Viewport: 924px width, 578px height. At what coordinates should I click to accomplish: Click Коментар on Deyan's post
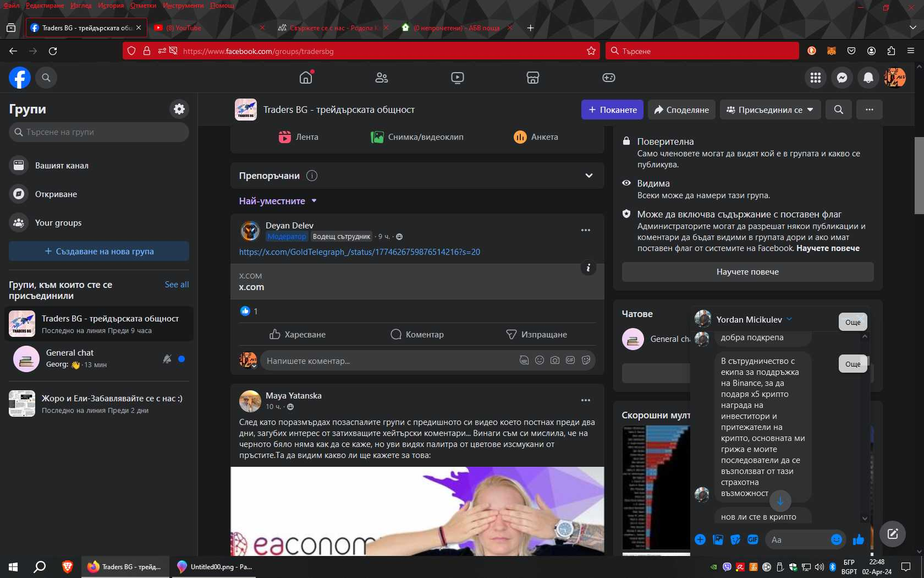tap(417, 334)
